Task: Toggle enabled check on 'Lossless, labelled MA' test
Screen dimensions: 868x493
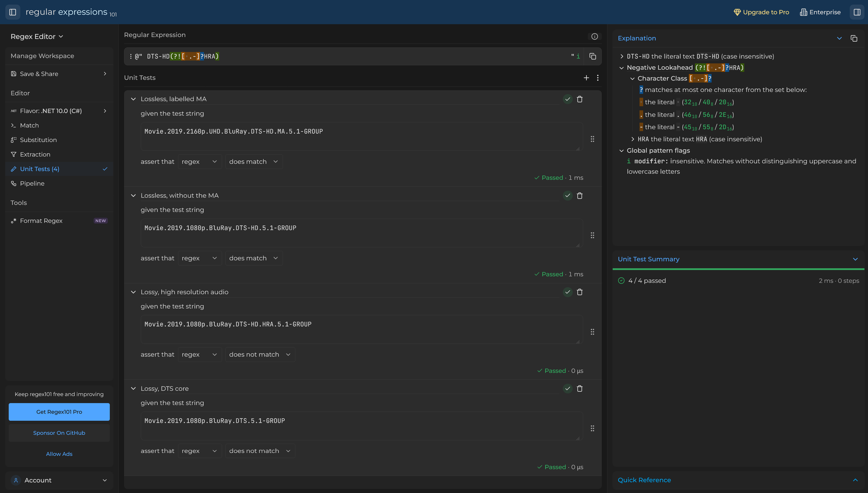Action: tap(567, 99)
